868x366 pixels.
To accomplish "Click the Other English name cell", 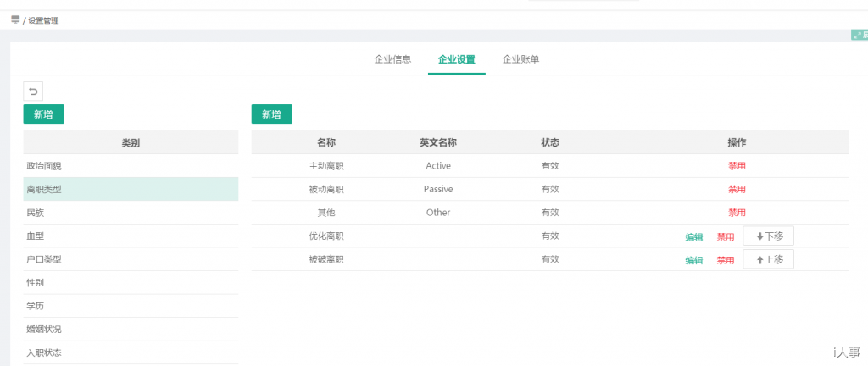I will (x=438, y=213).
